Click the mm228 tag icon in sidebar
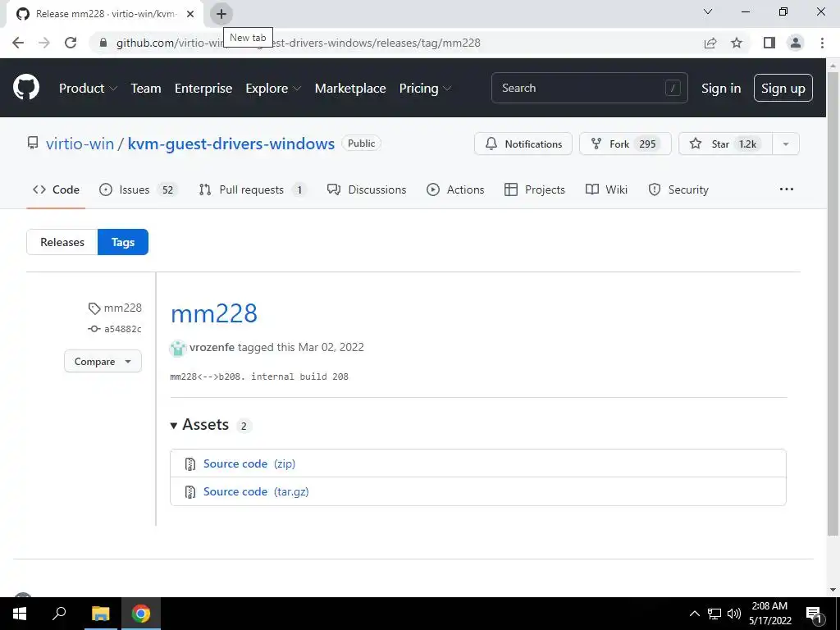 [x=94, y=308]
